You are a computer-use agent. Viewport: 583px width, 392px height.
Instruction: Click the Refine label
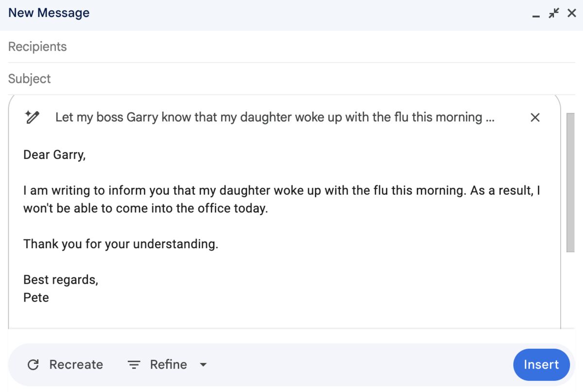click(170, 364)
